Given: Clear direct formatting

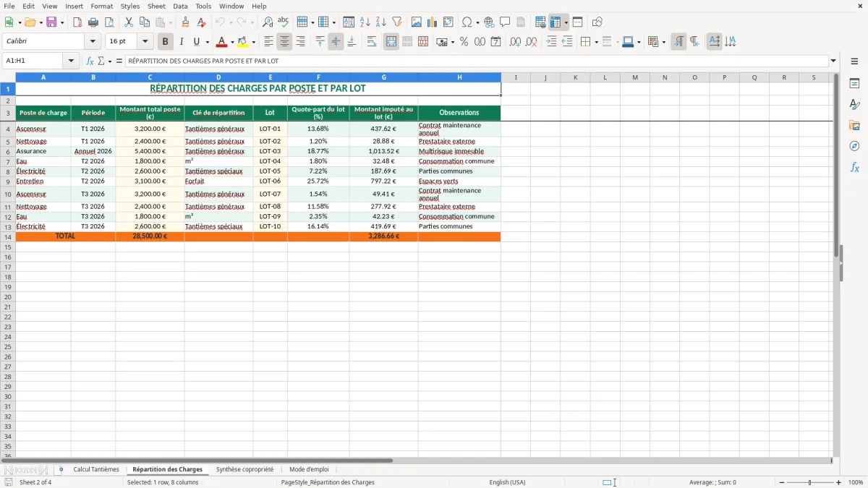Looking at the screenshot, I should [202, 22].
